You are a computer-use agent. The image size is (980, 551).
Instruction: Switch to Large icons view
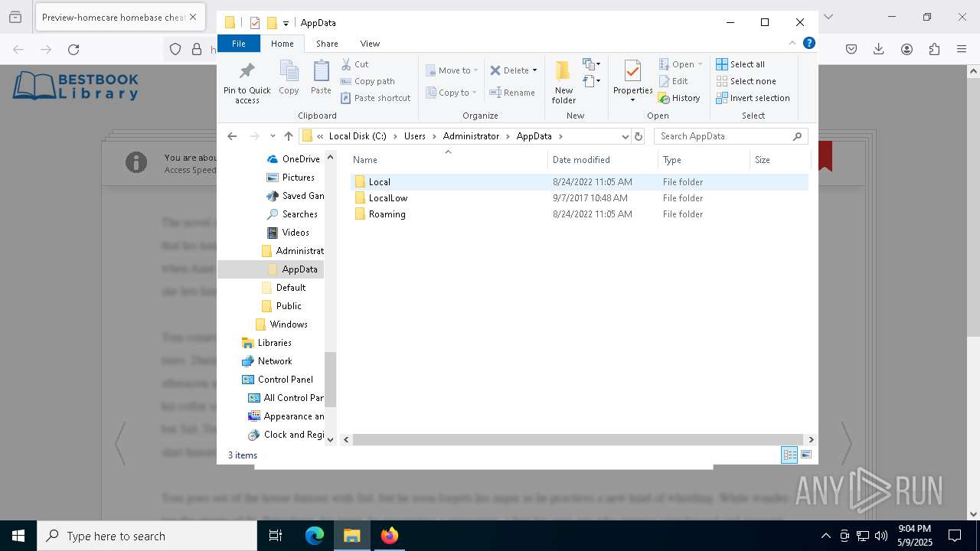[806, 455]
